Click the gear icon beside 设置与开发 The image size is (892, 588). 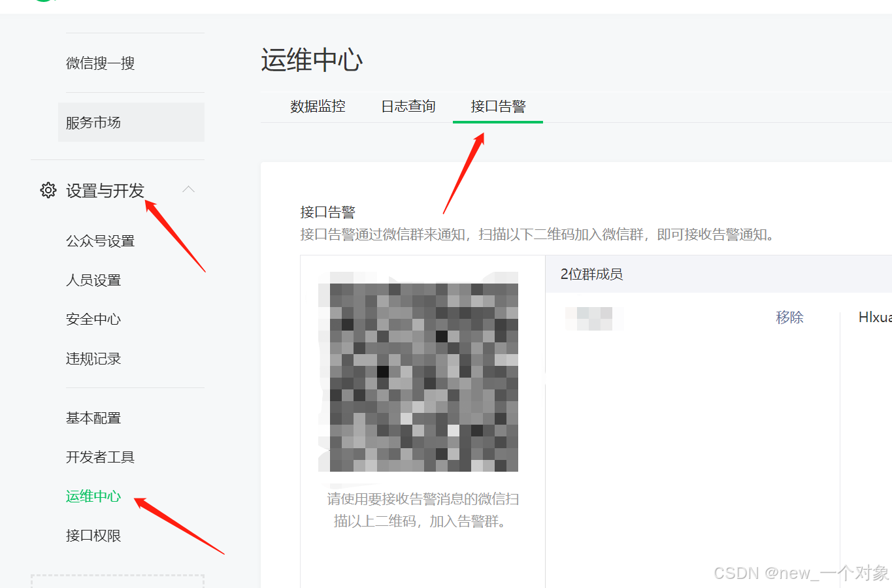[48, 190]
